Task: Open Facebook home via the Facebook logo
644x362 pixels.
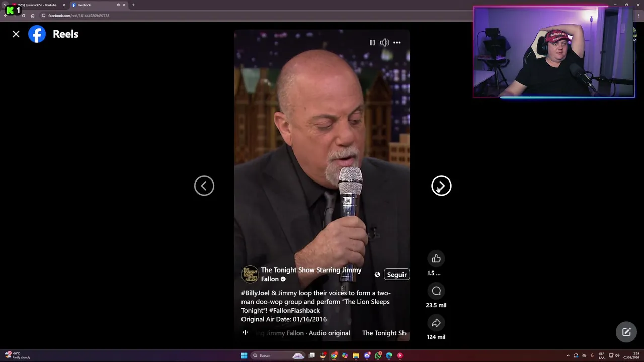Action: [37, 34]
